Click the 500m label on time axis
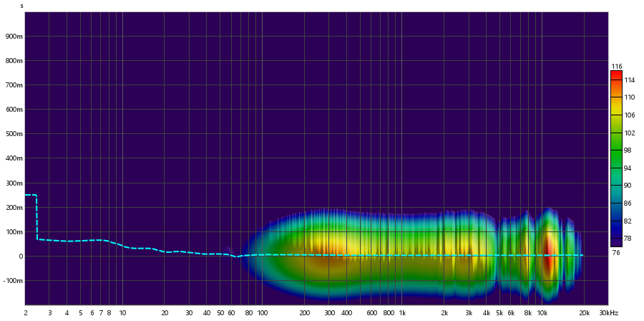 (x=14, y=134)
